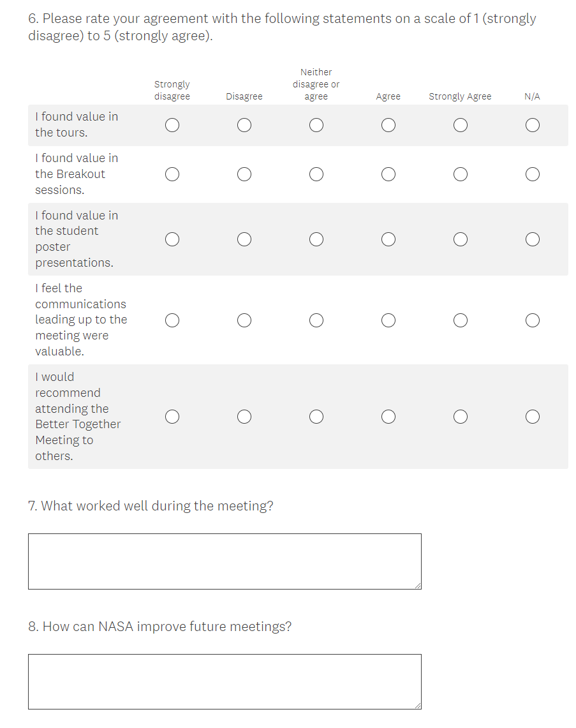Select Strongly Agree for recommending the meeting
The width and height of the screenshot is (576, 728).
point(460,417)
